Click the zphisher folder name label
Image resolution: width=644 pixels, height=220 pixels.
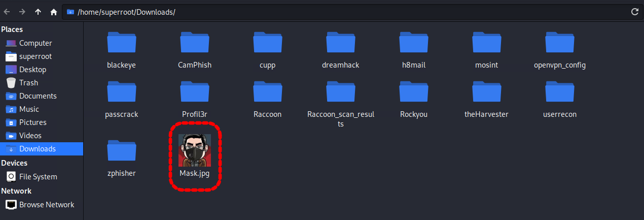122,173
